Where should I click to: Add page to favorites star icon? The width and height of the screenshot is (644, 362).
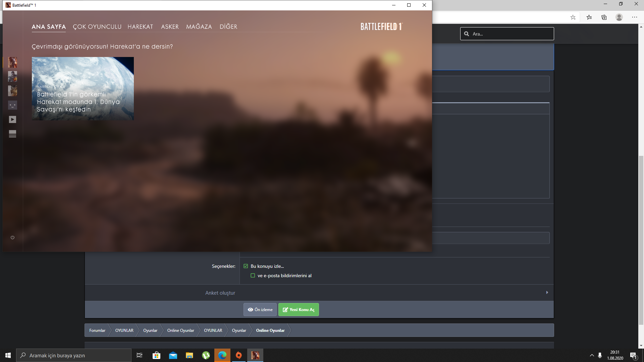point(573,17)
